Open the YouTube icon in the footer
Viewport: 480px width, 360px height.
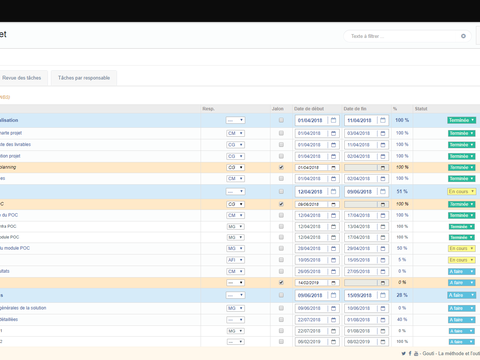pos(416,353)
